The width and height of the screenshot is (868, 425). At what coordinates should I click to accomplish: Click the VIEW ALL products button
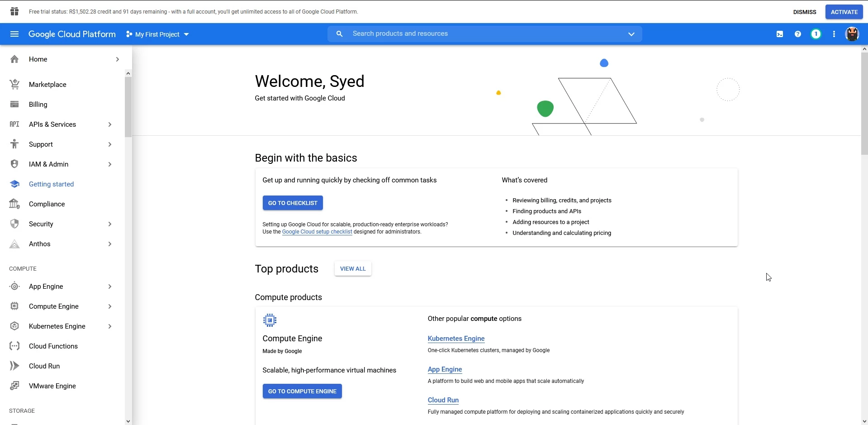[x=353, y=268]
